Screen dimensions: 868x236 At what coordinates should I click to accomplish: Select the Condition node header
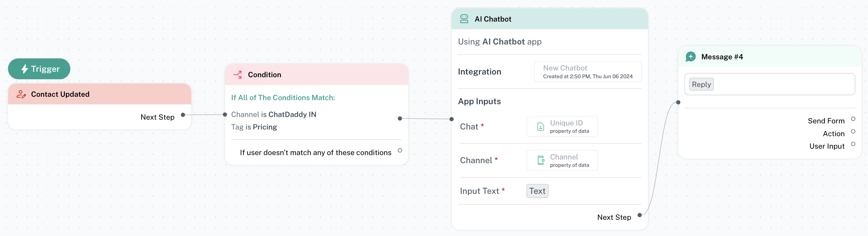(316, 75)
